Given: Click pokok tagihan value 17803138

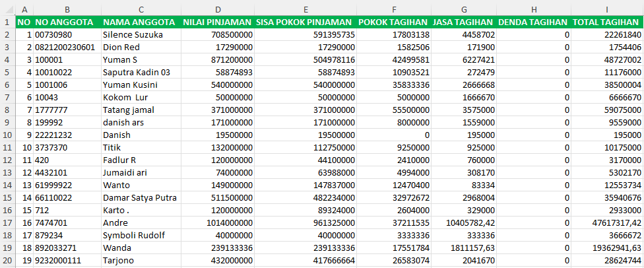Looking at the screenshot, I should pos(393,34).
